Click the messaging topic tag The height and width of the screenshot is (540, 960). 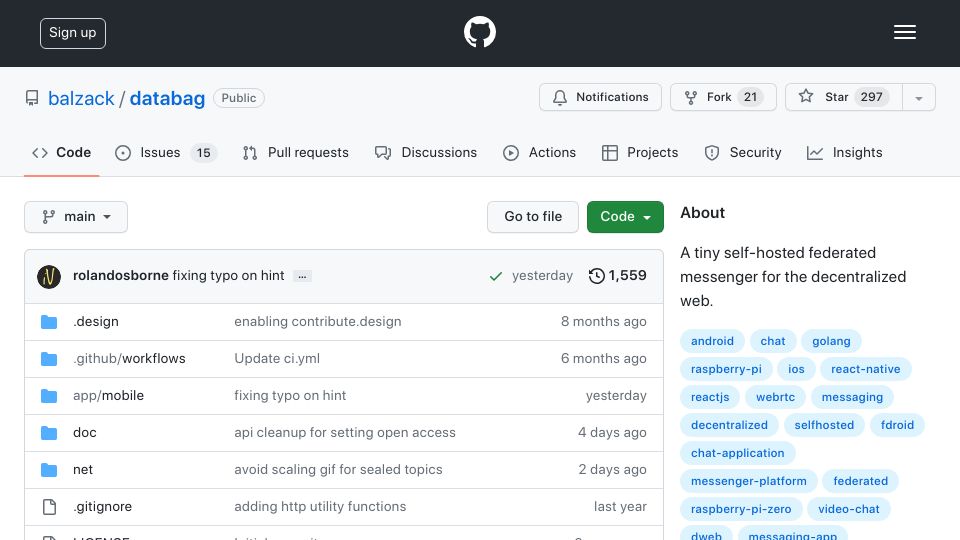(x=852, y=397)
